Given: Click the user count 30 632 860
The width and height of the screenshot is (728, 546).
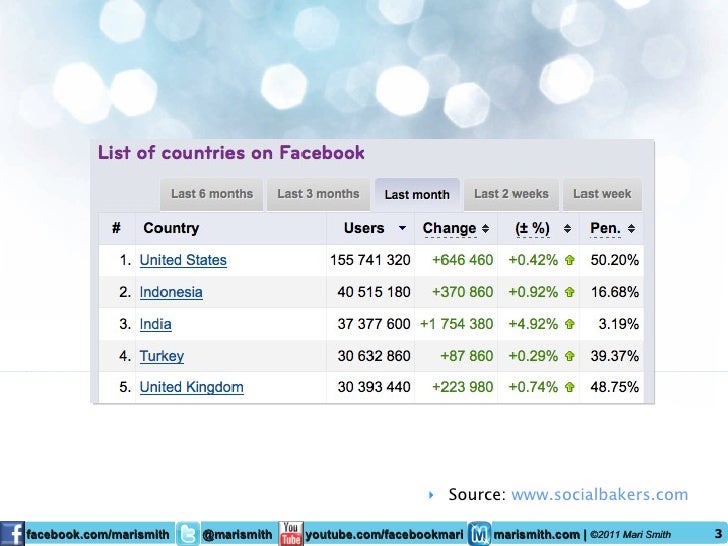Looking at the screenshot, I should [374, 356].
